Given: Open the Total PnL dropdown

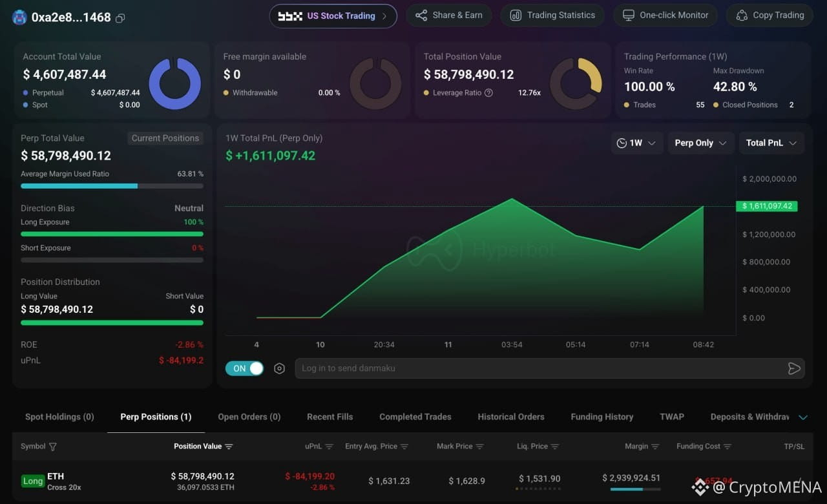Looking at the screenshot, I should click(x=771, y=143).
